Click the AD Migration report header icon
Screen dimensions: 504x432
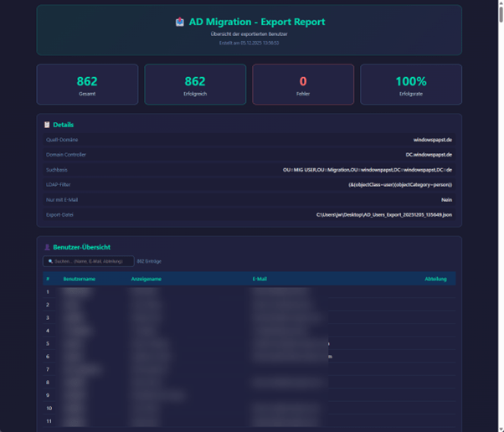click(x=179, y=22)
